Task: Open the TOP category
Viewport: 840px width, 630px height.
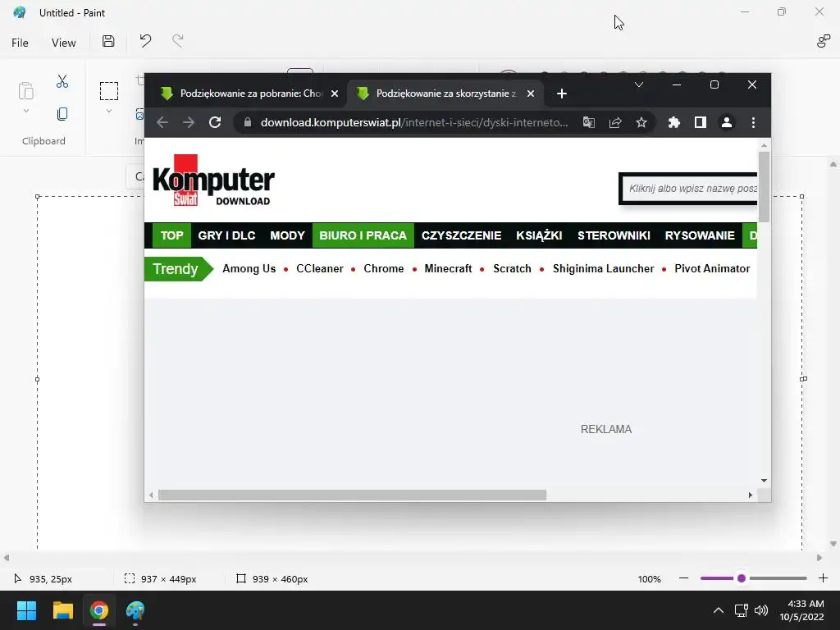Action: click(x=172, y=235)
